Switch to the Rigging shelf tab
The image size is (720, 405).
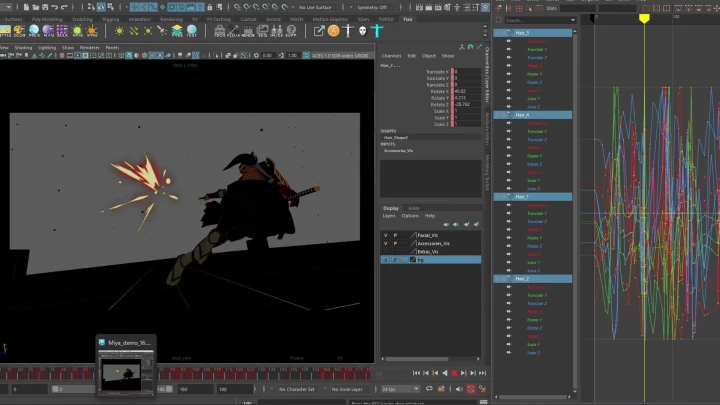110,19
